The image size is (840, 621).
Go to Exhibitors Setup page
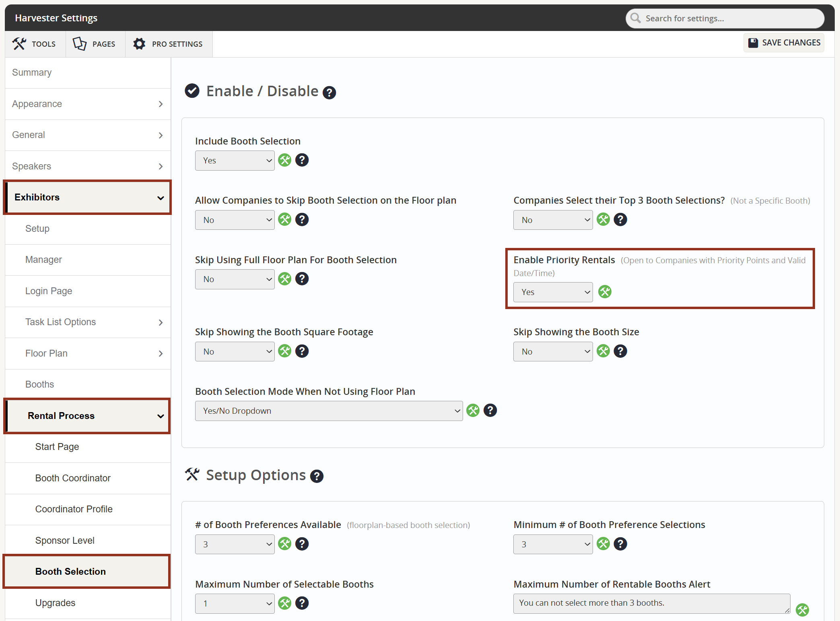[x=88, y=229]
